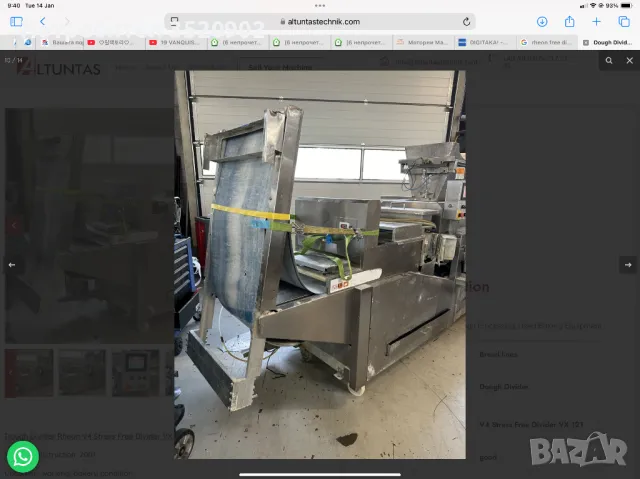The image size is (640, 479).
Task: Zoom the lightbox image with magnifier icon
Action: tap(607, 61)
